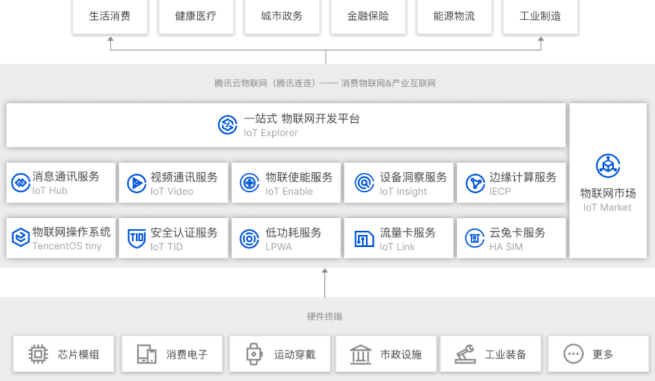Click the IoT TID shield icon

coord(136,239)
